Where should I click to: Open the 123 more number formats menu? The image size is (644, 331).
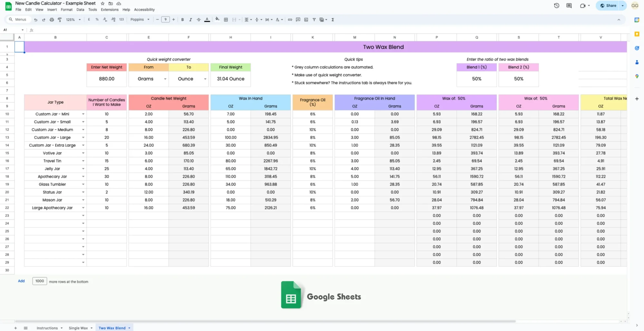[x=121, y=20]
